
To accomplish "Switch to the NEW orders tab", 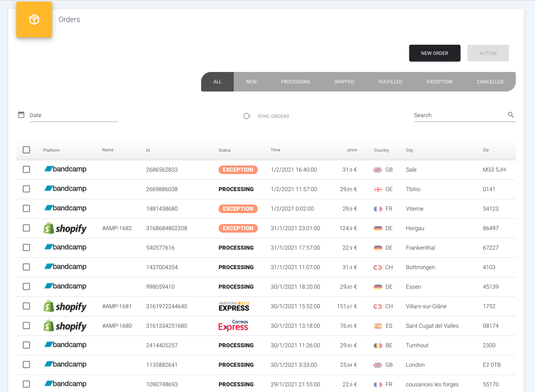I will coord(251,82).
